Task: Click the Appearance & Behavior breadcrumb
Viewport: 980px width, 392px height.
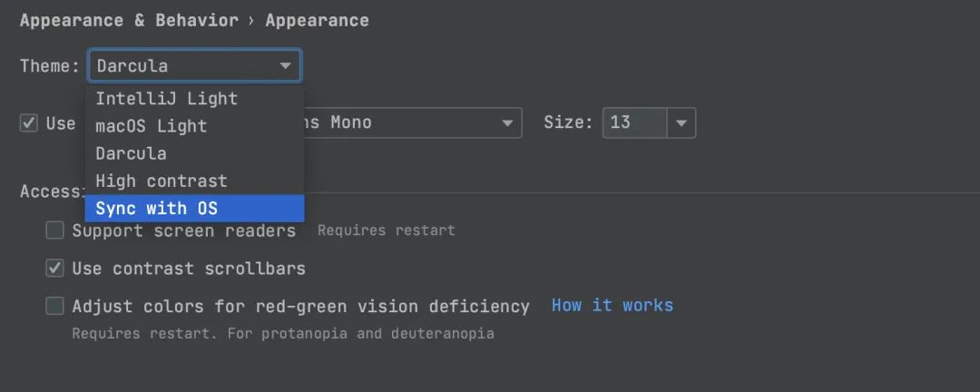Action: [129, 20]
